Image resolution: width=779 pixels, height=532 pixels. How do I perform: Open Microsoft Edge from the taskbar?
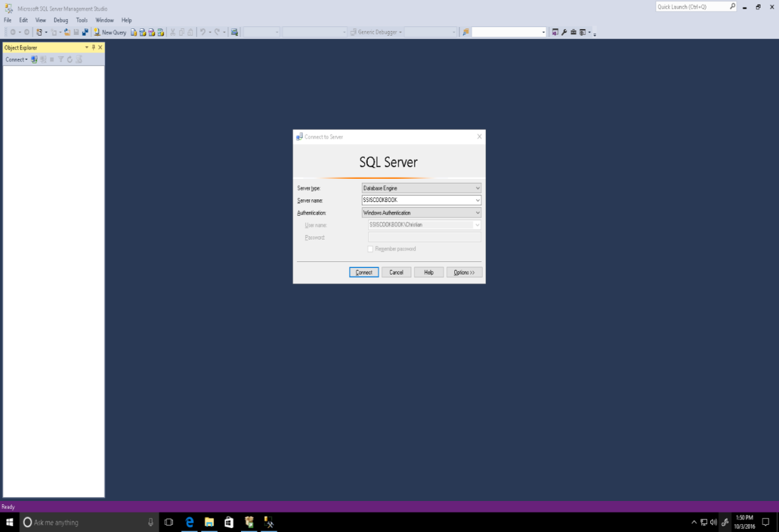click(x=189, y=522)
